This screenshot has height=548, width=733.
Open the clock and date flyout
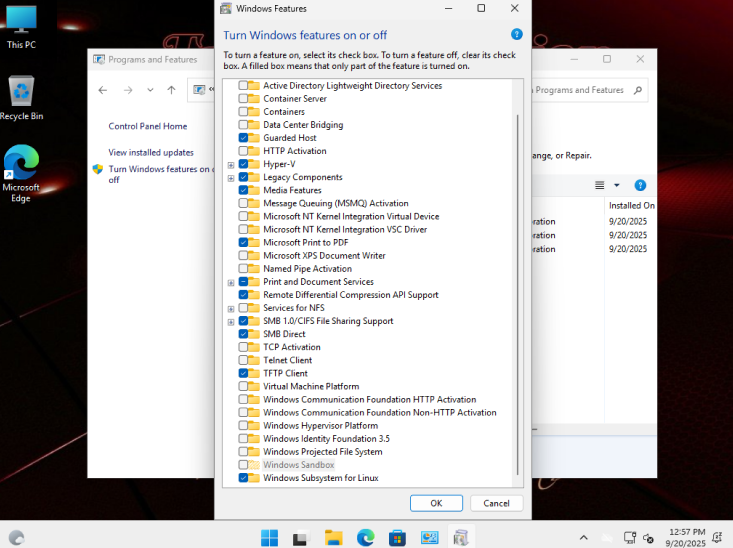tap(685, 538)
